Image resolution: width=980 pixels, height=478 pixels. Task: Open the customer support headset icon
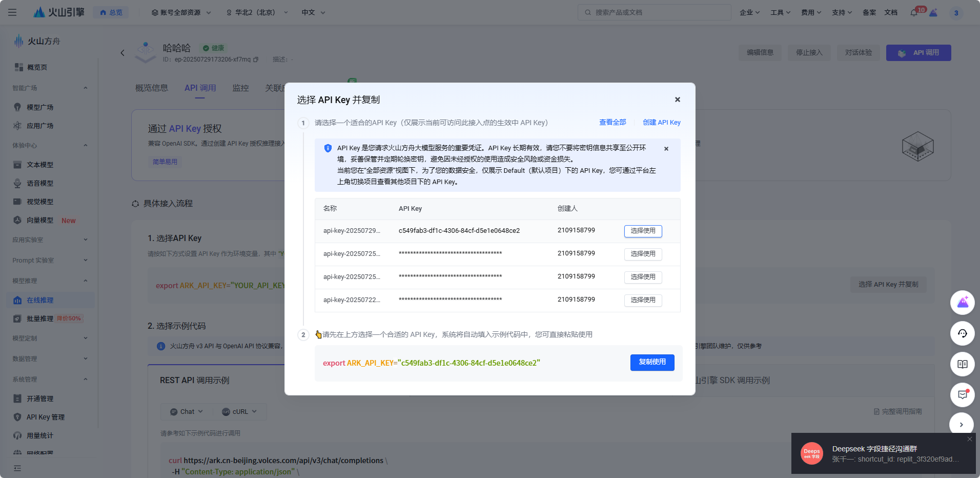(962, 333)
